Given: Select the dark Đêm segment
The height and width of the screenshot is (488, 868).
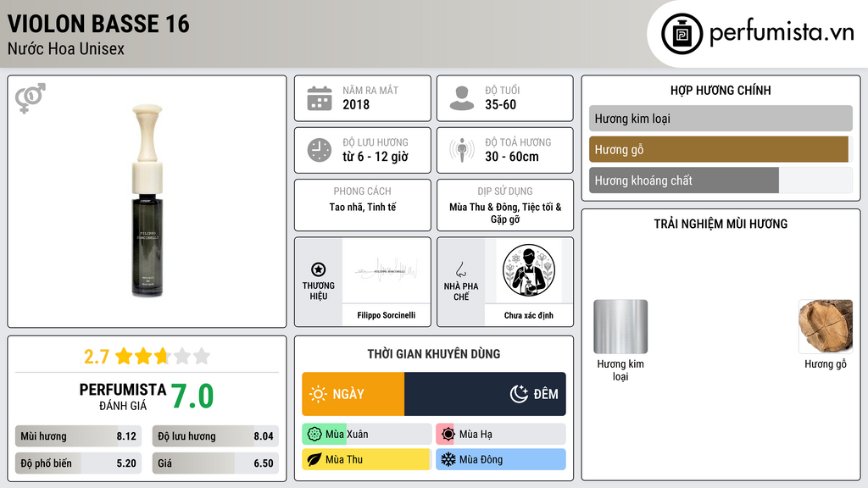Looking at the screenshot, I should 485,394.
